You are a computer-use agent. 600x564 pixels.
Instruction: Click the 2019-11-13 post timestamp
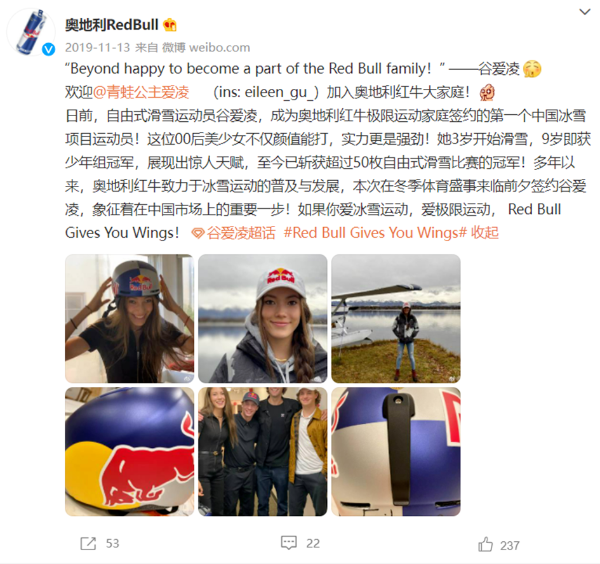click(98, 47)
